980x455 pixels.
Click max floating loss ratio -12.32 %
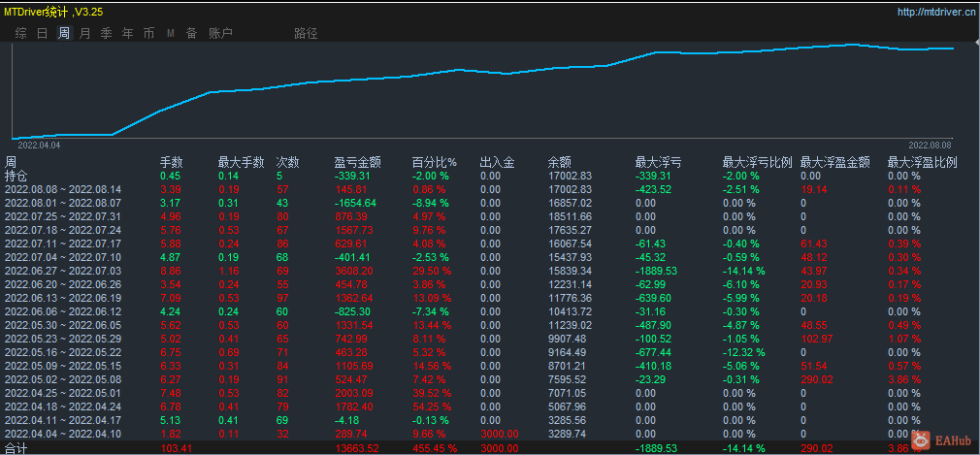(744, 352)
